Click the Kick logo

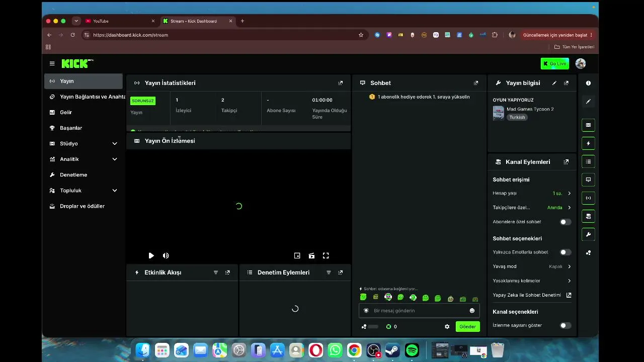pos(77,63)
